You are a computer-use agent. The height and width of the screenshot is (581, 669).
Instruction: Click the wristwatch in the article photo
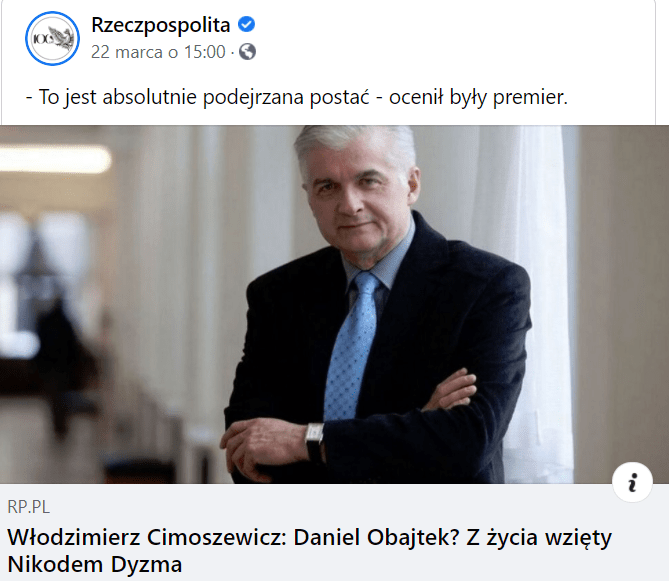click(314, 442)
